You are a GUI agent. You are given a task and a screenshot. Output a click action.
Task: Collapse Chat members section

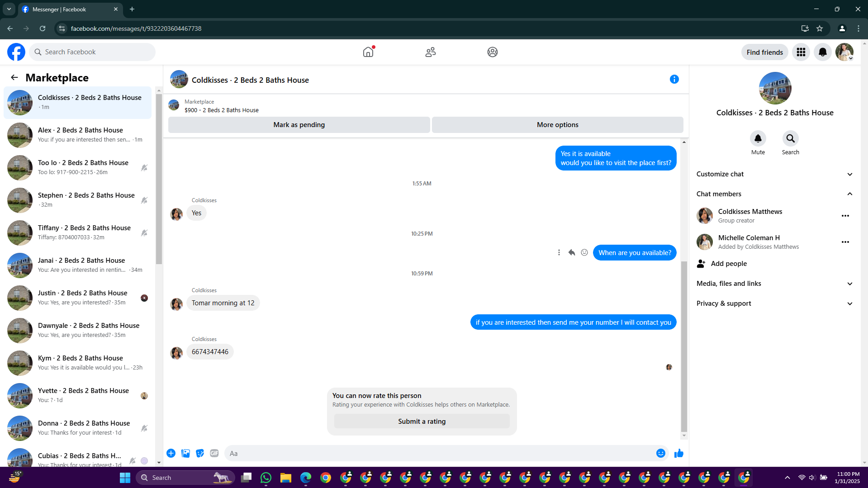[774, 194]
